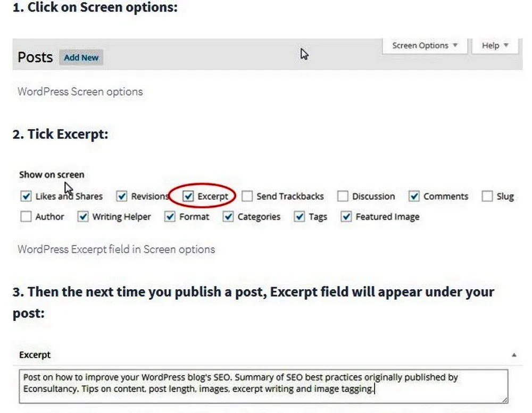Viewport: 532px width, 413px height.
Task: Click 'WordPress Excerpt field in Screen options' caption
Action: [x=117, y=250]
